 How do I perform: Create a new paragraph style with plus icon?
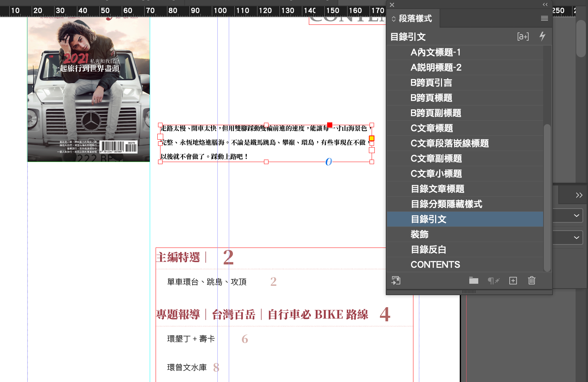513,281
